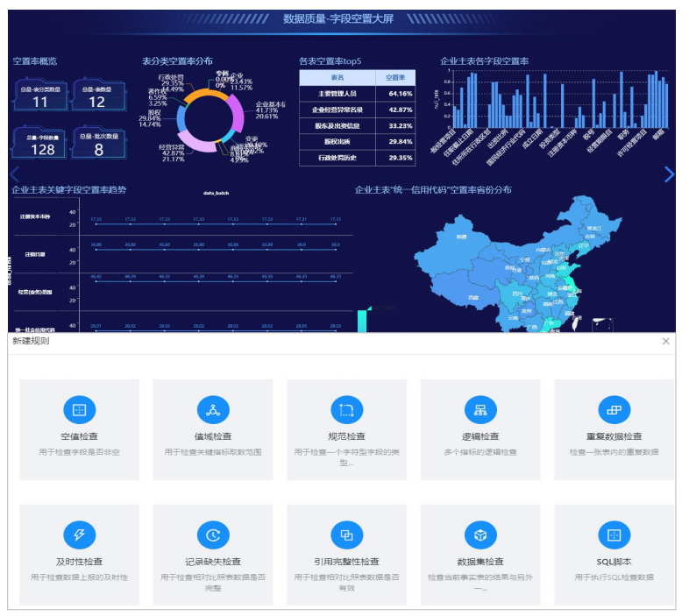Screen dimensions: 689x616
Task: Select the 逻辑检查 card title
Action: pos(480,436)
